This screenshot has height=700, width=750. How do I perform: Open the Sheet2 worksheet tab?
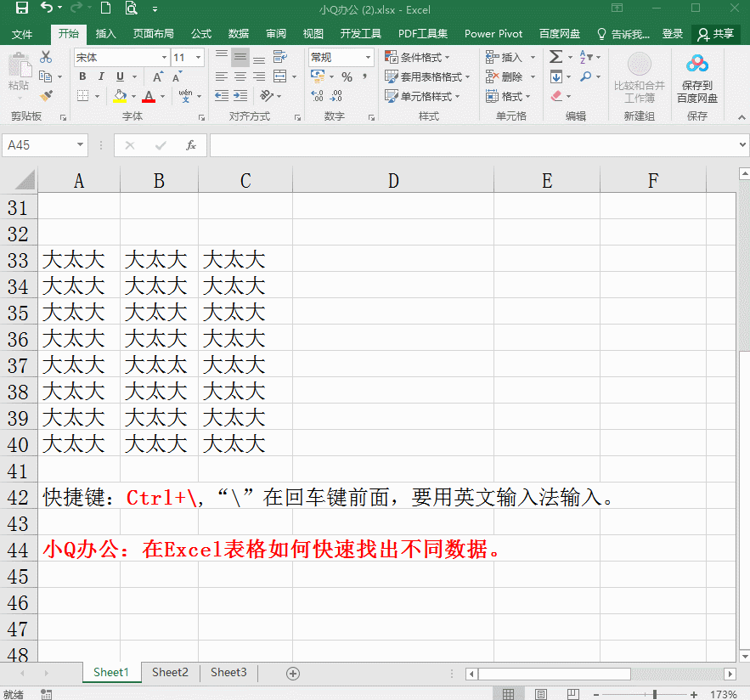169,672
